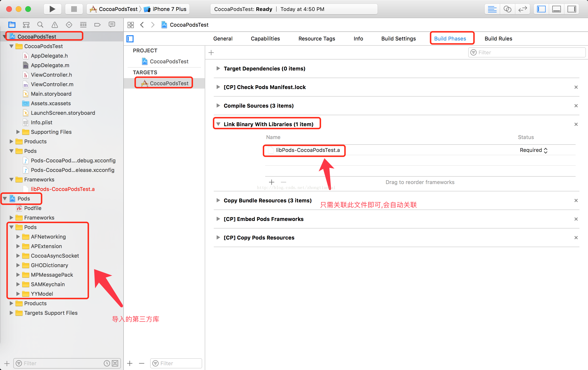Image resolution: width=588 pixels, height=370 pixels.
Task: Expand Embed Pods Frameworks section
Action: click(x=218, y=219)
